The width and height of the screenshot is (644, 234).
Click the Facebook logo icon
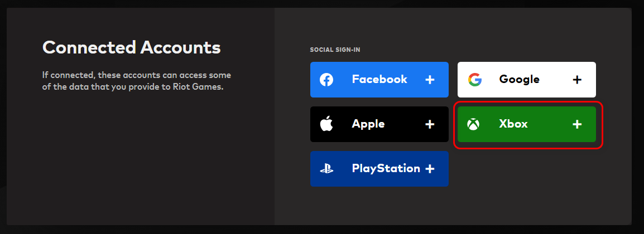[x=326, y=80]
